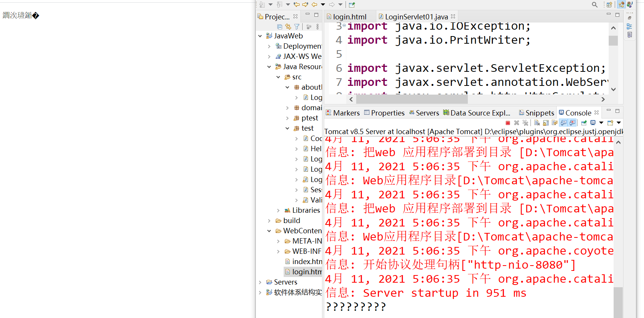644x318 pixels.
Task: Close the Project Explorer view
Action: point(295,16)
